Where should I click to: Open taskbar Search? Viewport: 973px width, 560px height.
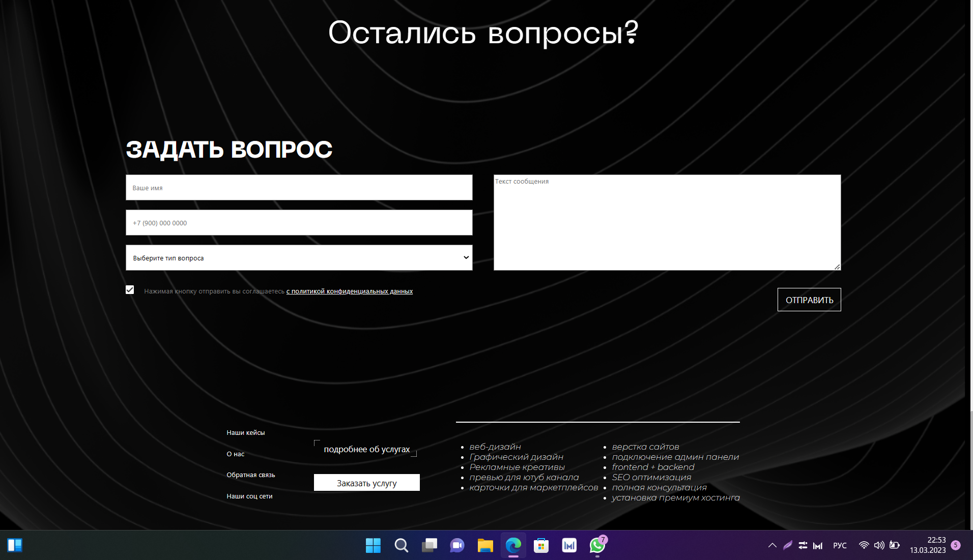[x=401, y=545]
